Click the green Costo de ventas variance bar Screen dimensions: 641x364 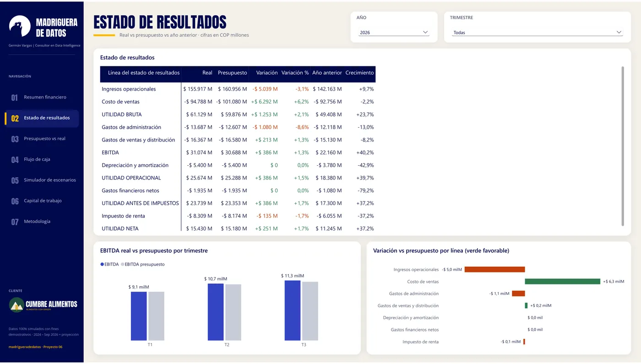(x=562, y=282)
